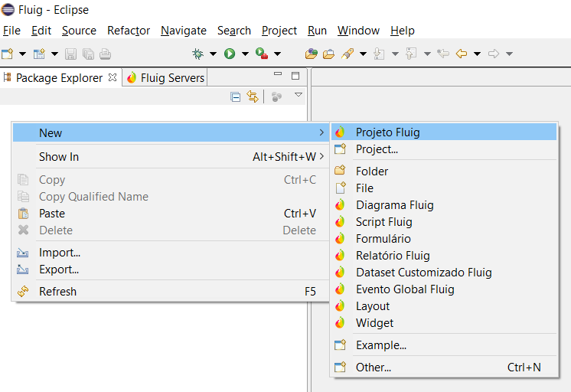Click the Collapse All icon in Package Explorer
Image resolution: width=571 pixels, height=392 pixels.
236,96
